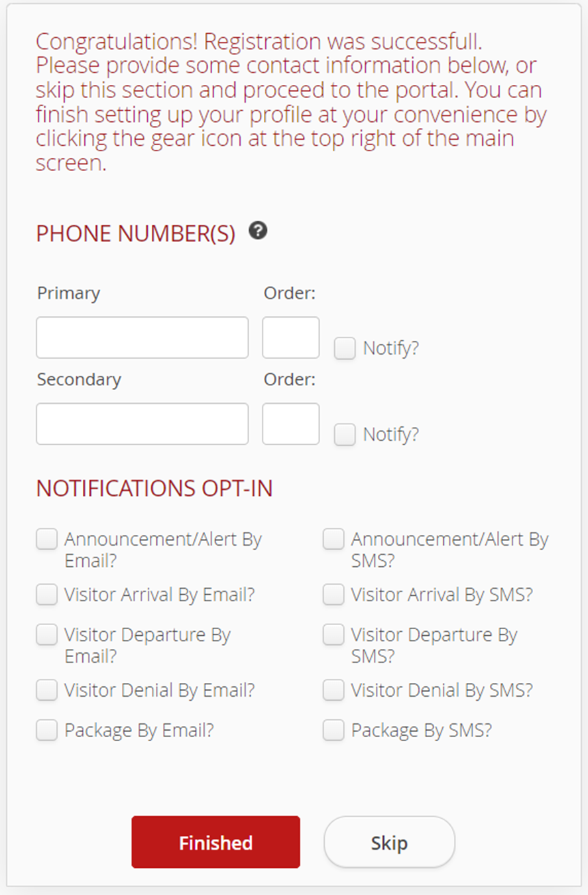This screenshot has height=895, width=588.
Task: Check Announcement/Alert By SMS?
Action: (x=333, y=539)
